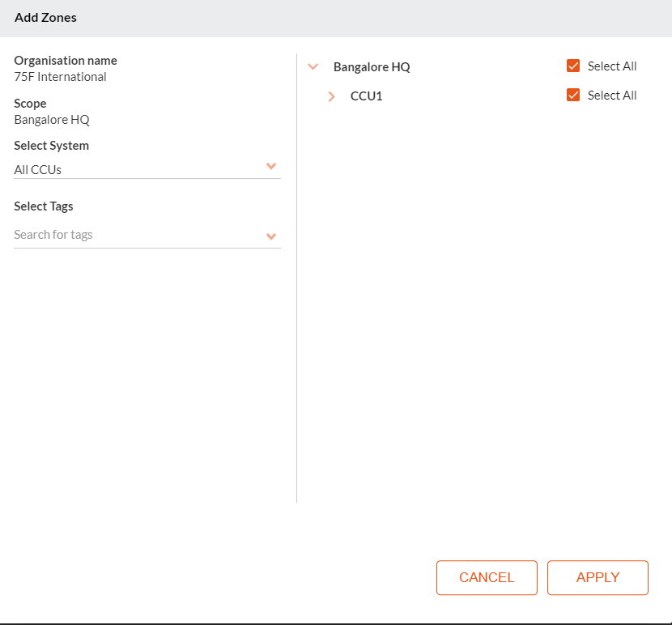The height and width of the screenshot is (625, 672).
Task: Collapse the Bangalore HQ tree chevron
Action: point(313,67)
